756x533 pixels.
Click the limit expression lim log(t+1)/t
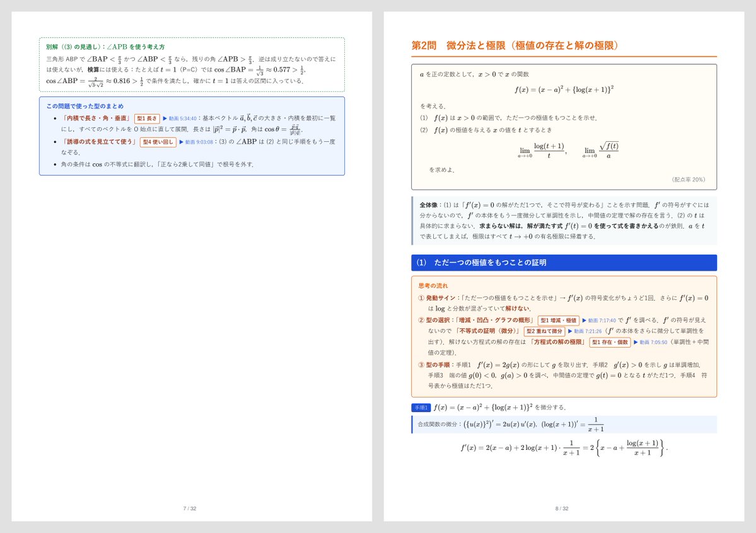pos(542,151)
